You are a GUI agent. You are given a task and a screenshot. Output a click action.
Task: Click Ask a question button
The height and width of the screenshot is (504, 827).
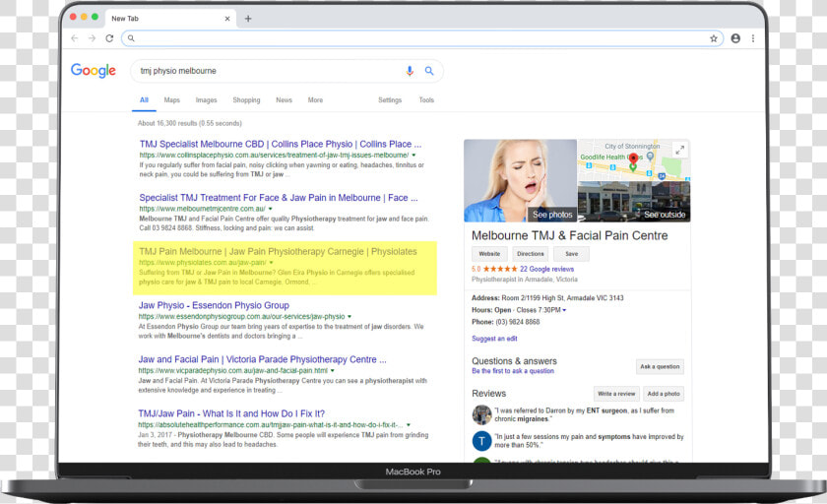point(660,366)
